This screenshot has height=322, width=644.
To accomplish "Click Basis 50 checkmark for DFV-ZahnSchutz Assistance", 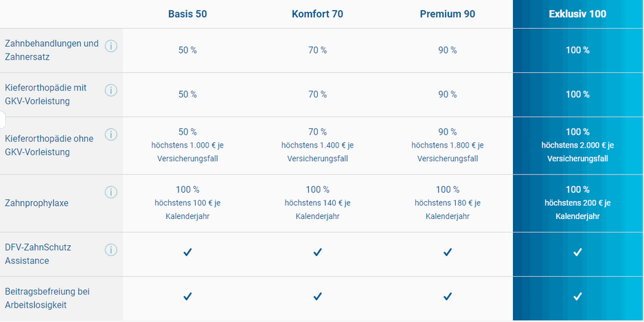I will coord(187,252).
